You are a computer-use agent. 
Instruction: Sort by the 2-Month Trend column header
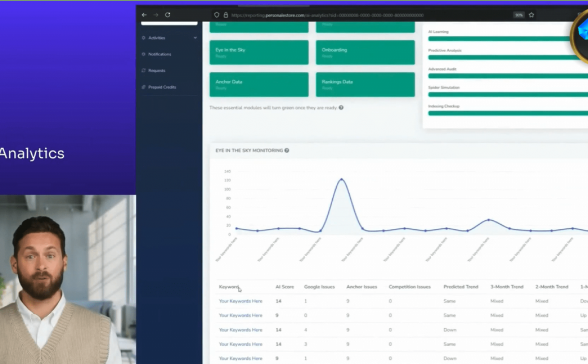tap(552, 287)
